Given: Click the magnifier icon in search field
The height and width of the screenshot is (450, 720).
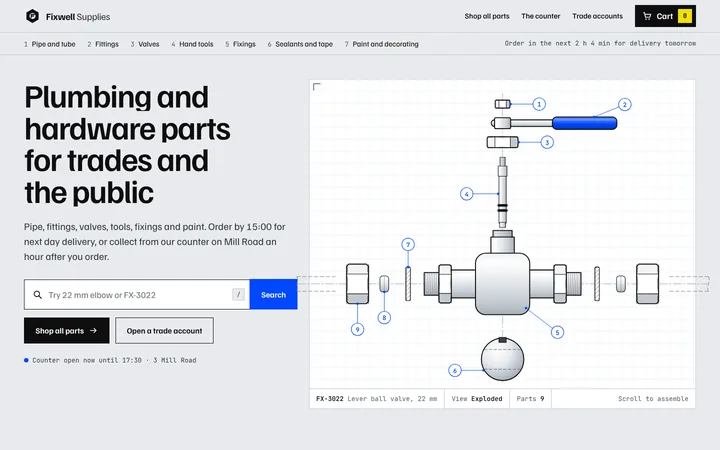Looking at the screenshot, I should tap(38, 294).
